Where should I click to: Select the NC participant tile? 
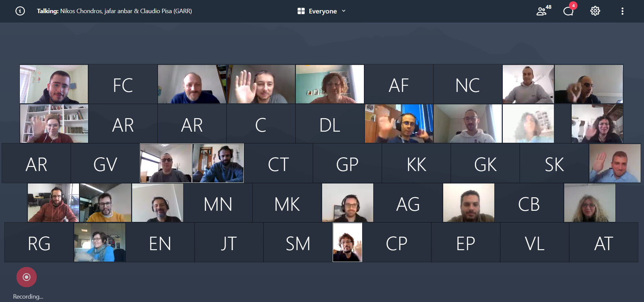point(467,84)
